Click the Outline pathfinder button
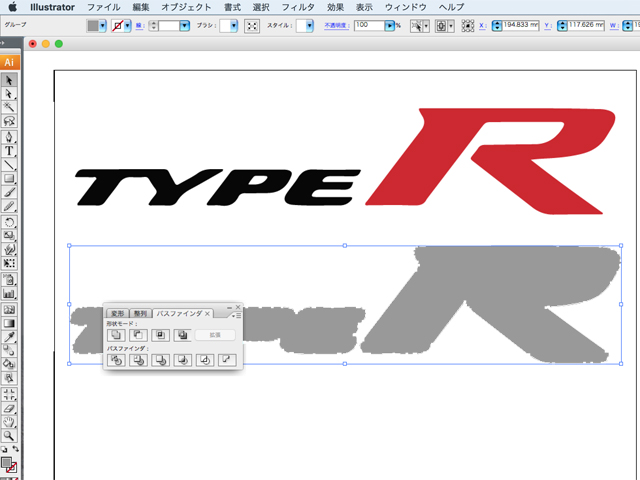This screenshot has height=480, width=640. [x=205, y=360]
